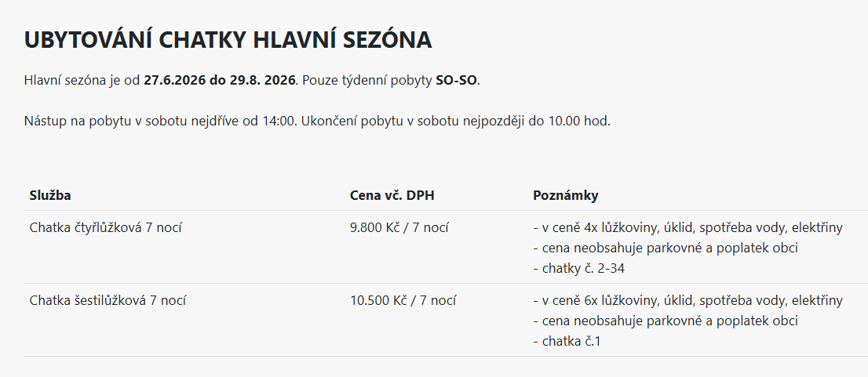Click the "Služba" column header

(x=50, y=195)
